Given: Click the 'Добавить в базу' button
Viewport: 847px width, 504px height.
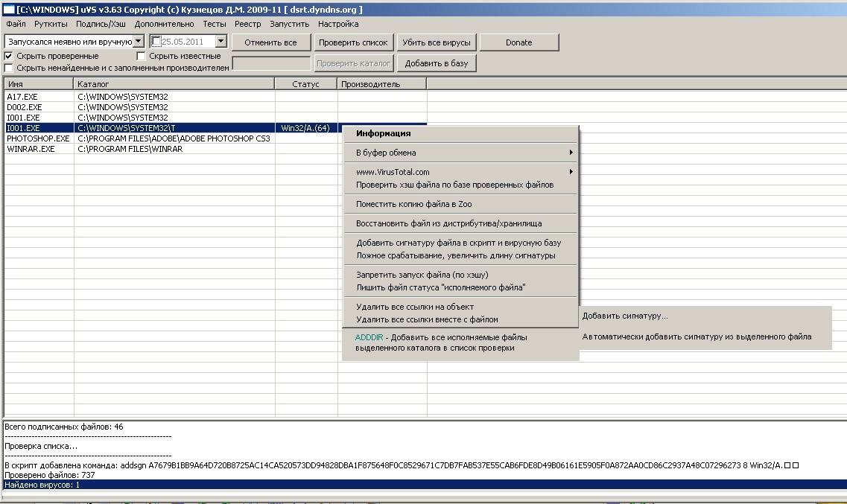Looking at the screenshot, I should point(437,63).
